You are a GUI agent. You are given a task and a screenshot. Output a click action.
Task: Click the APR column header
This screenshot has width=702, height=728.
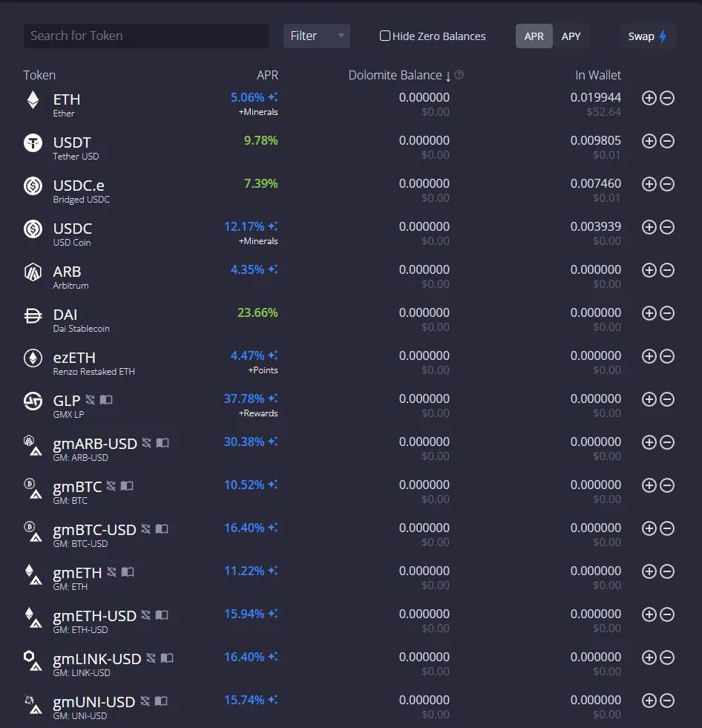coord(267,75)
